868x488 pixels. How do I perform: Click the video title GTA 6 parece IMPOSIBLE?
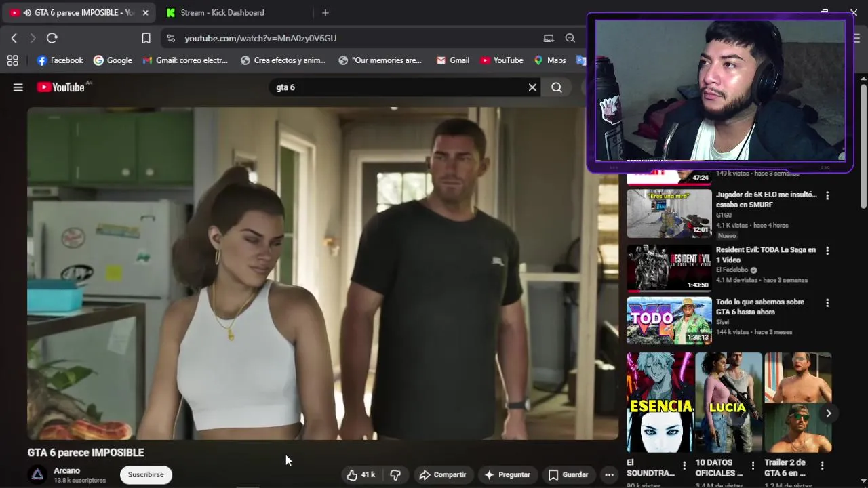86,453
